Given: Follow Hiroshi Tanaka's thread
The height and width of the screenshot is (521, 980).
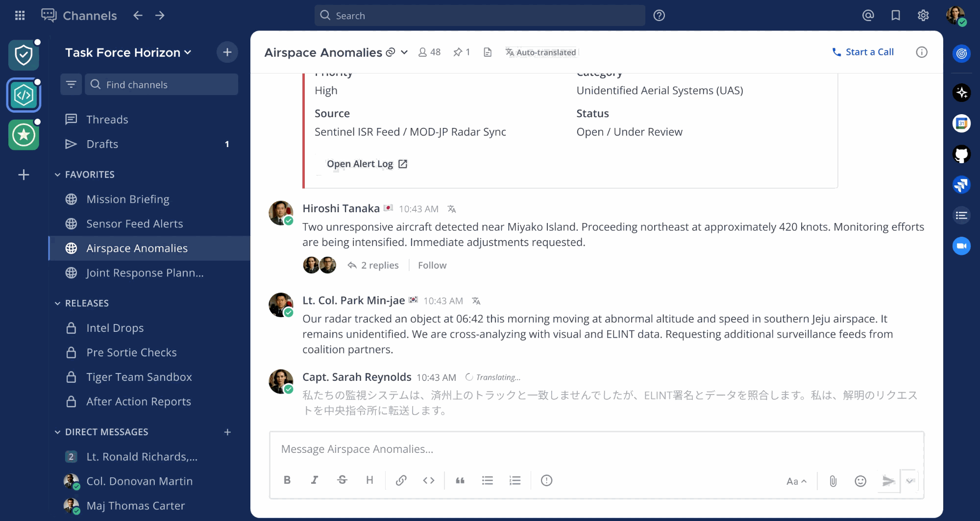Looking at the screenshot, I should tap(432, 265).
